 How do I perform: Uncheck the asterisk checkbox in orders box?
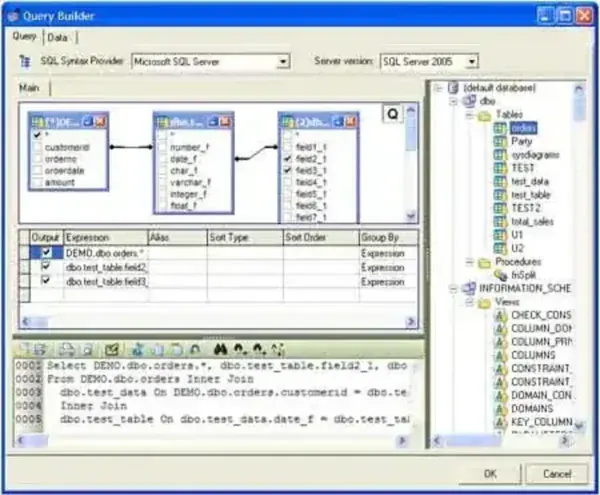coord(37,135)
